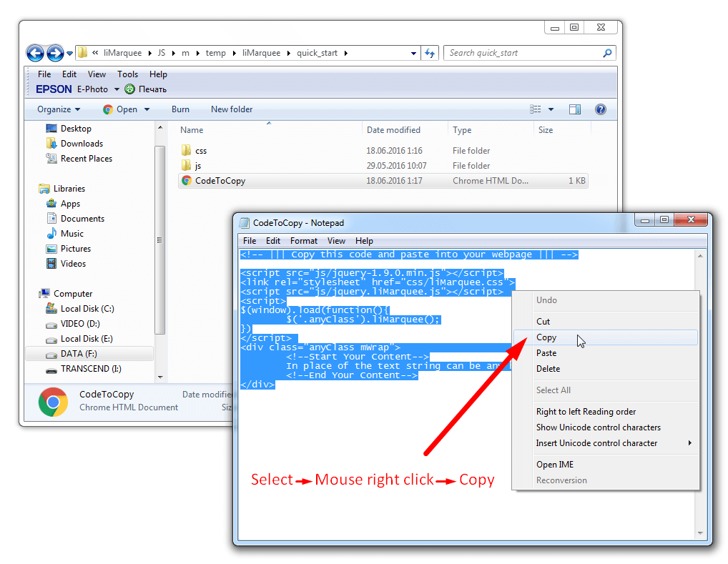The width and height of the screenshot is (728, 564).
Task: Click the temp breadcrumb in address bar
Action: pos(215,53)
